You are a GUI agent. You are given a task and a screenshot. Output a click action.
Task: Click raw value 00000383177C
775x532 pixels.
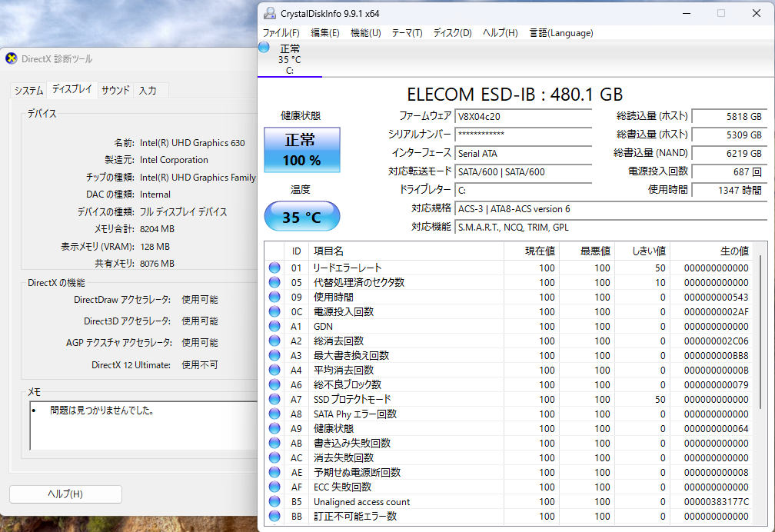click(717, 502)
